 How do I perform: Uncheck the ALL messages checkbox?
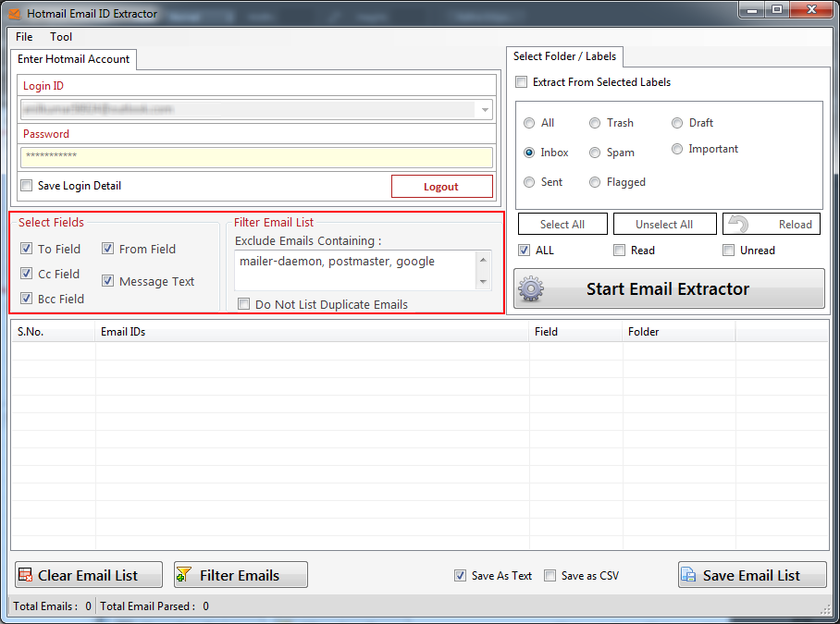[524, 250]
